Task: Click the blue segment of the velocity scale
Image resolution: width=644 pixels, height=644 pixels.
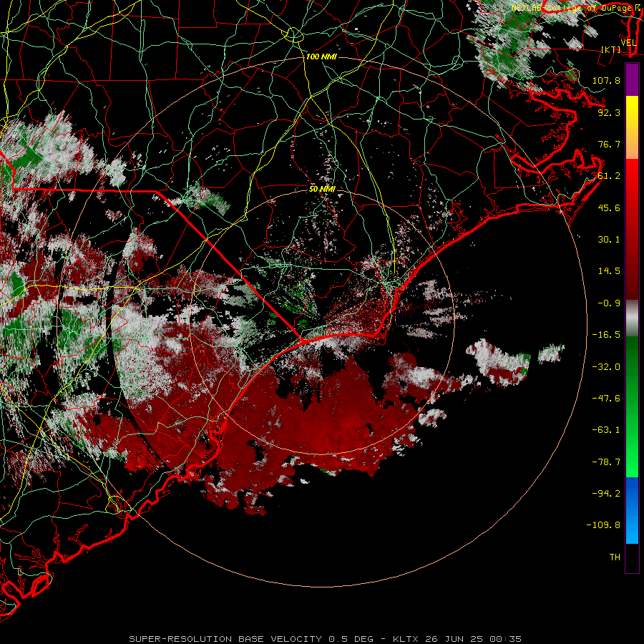Action: click(632, 510)
